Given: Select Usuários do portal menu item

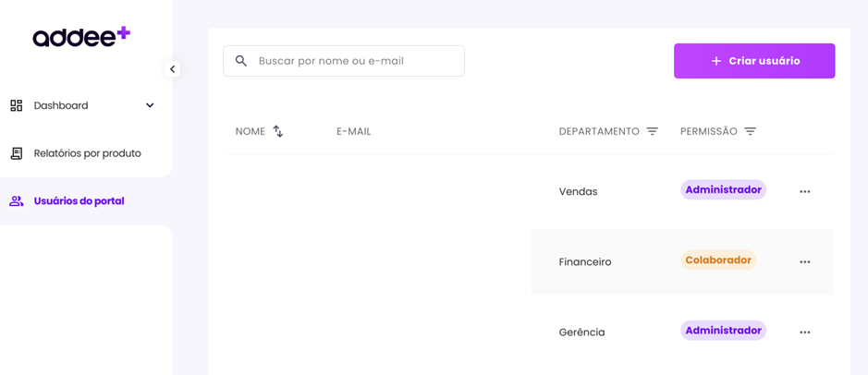Looking at the screenshot, I should 79,200.
